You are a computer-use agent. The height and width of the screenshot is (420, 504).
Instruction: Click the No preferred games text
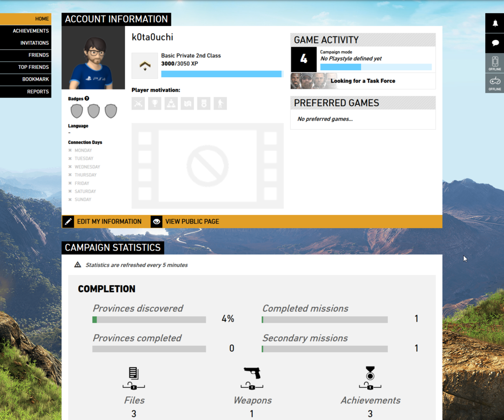click(325, 119)
